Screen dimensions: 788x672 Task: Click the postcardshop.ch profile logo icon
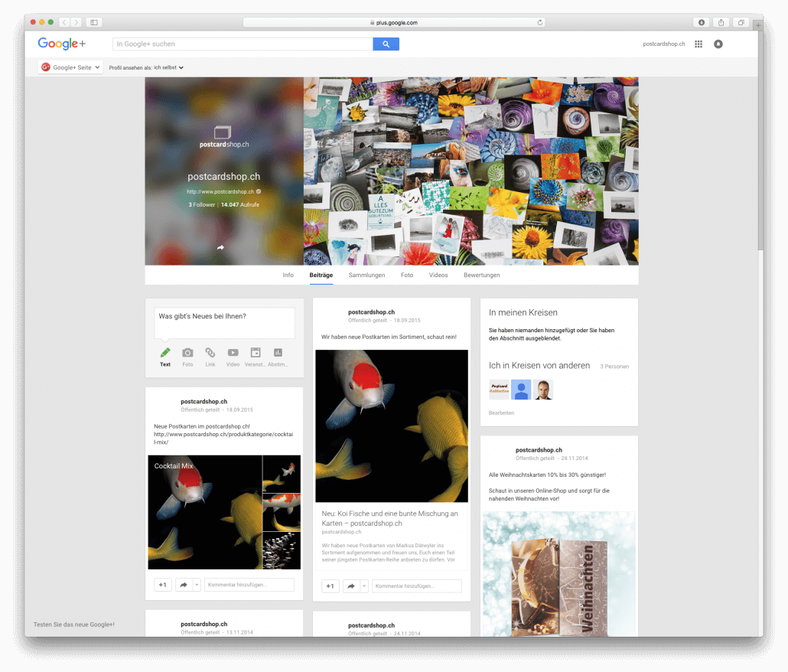[x=223, y=137]
